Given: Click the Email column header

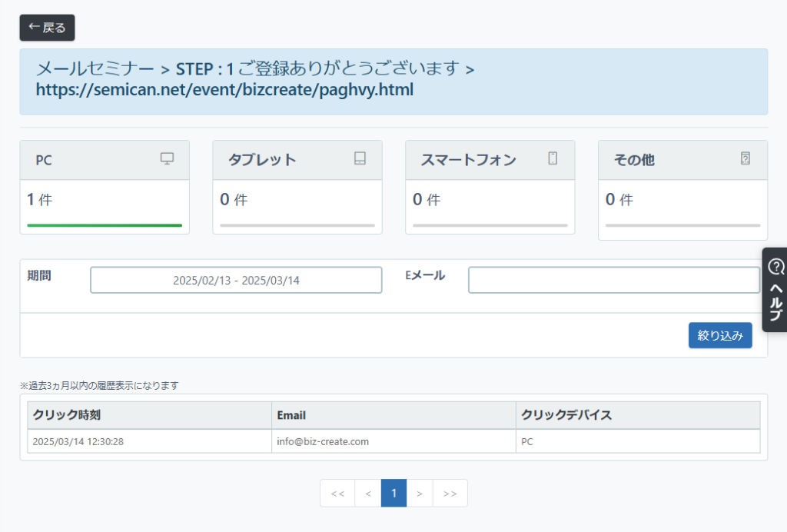Looking at the screenshot, I should click(394, 415).
